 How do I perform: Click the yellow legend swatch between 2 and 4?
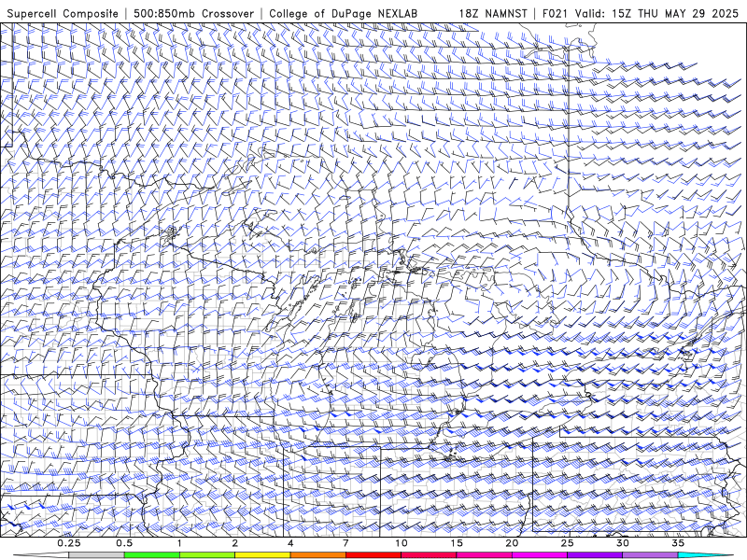[x=262, y=555]
